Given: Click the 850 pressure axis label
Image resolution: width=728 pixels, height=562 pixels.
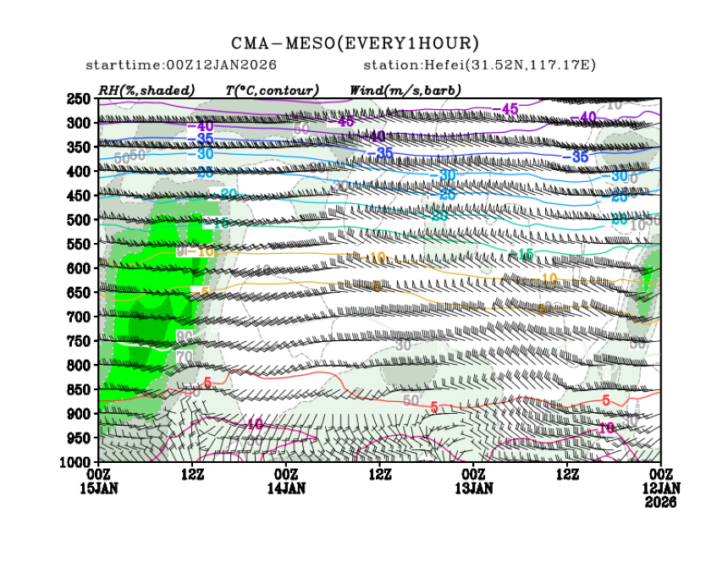Looking at the screenshot, I should tap(79, 388).
